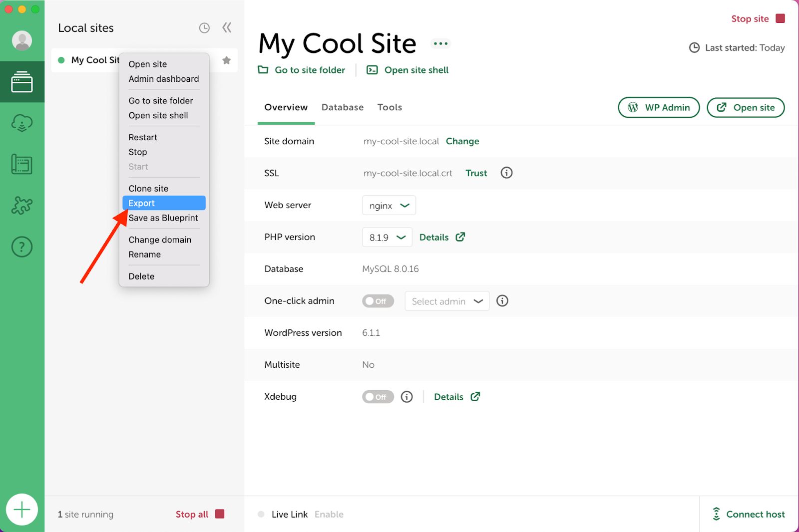The height and width of the screenshot is (532, 799).
Task: Star the My Cool Site entry
Action: (226, 60)
